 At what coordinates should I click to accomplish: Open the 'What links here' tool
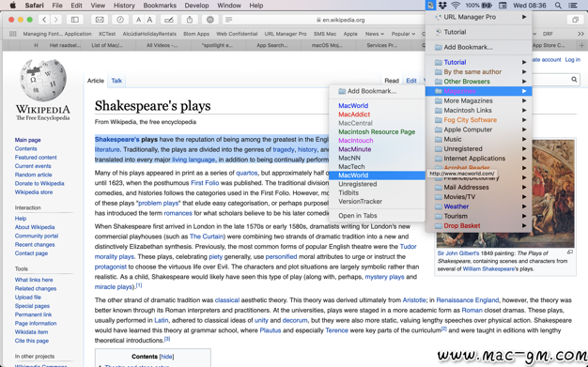click(34, 280)
